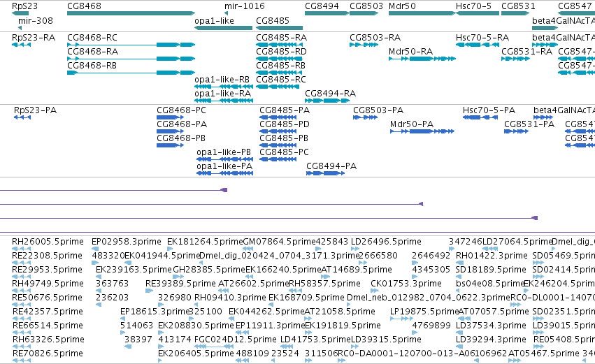Select the small mir-1016 gene arrow
The height and width of the screenshot is (364, 595).
point(226,13)
